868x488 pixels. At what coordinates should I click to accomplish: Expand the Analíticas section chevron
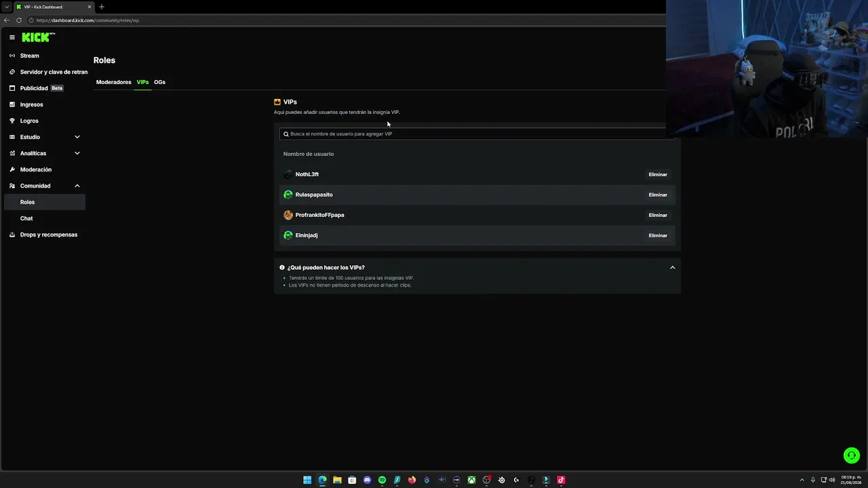[77, 153]
